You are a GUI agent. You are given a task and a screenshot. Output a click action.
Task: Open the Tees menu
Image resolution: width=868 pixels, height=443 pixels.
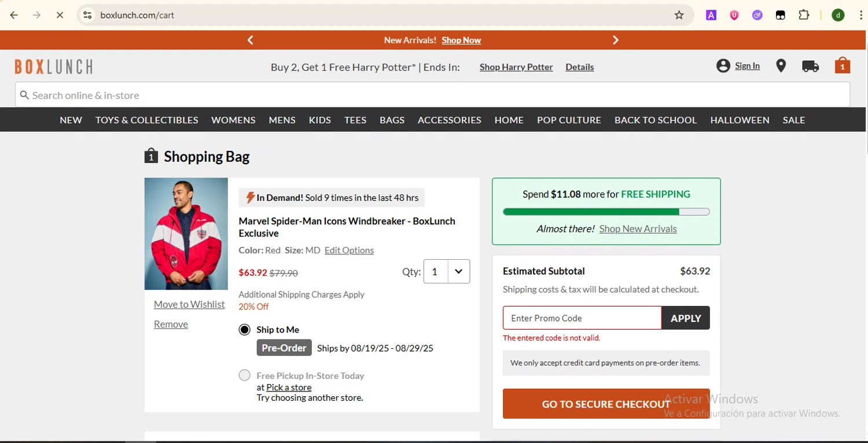click(x=355, y=120)
